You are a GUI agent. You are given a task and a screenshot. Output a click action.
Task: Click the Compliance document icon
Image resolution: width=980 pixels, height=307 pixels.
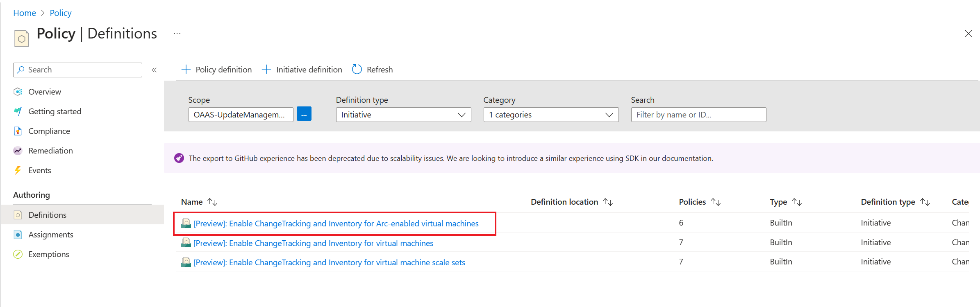point(18,131)
